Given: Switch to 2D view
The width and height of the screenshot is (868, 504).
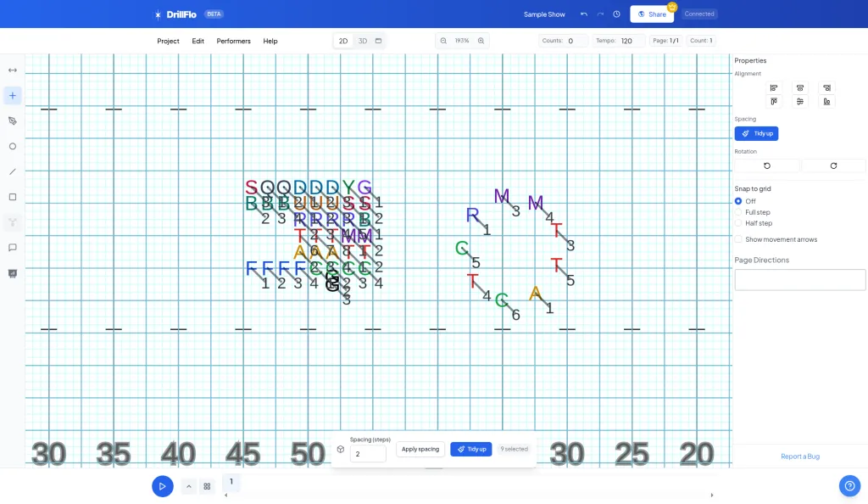Looking at the screenshot, I should [x=343, y=41].
